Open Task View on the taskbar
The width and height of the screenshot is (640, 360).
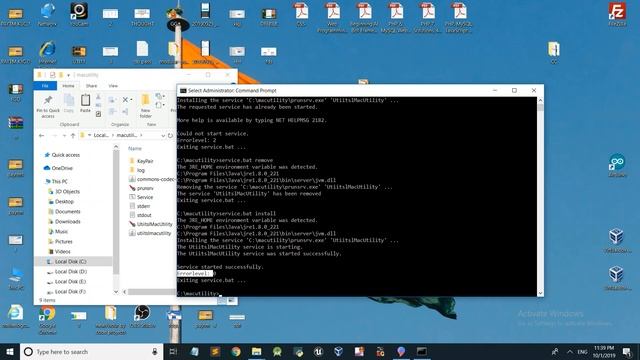point(173,351)
